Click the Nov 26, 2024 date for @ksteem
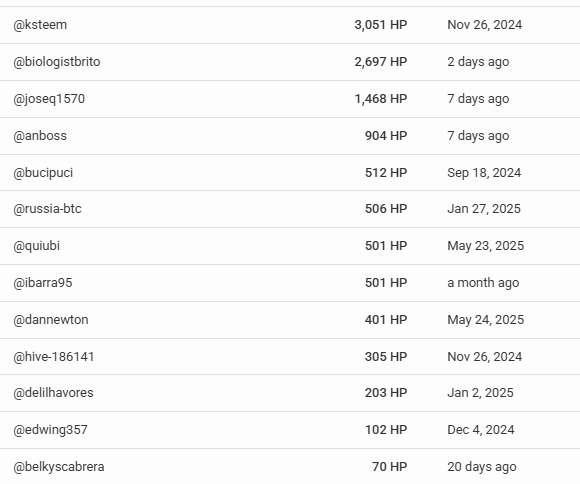This screenshot has width=580, height=484. click(485, 25)
